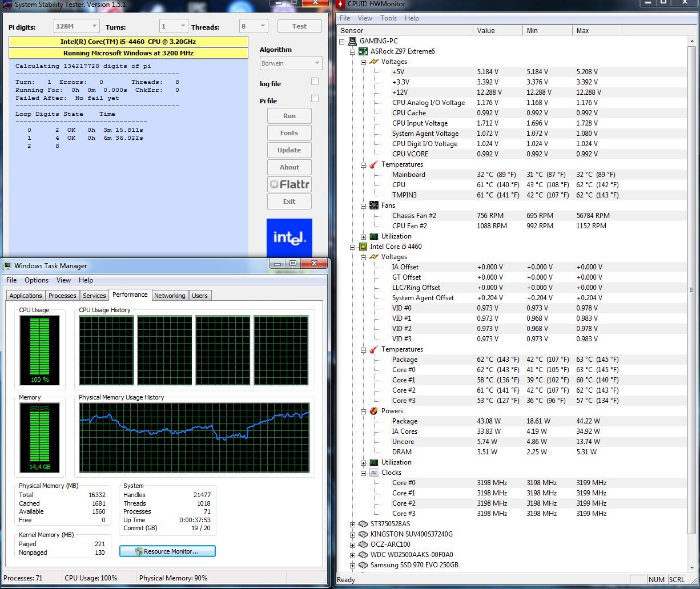Expand the ST3750528AS drive node

click(353, 524)
